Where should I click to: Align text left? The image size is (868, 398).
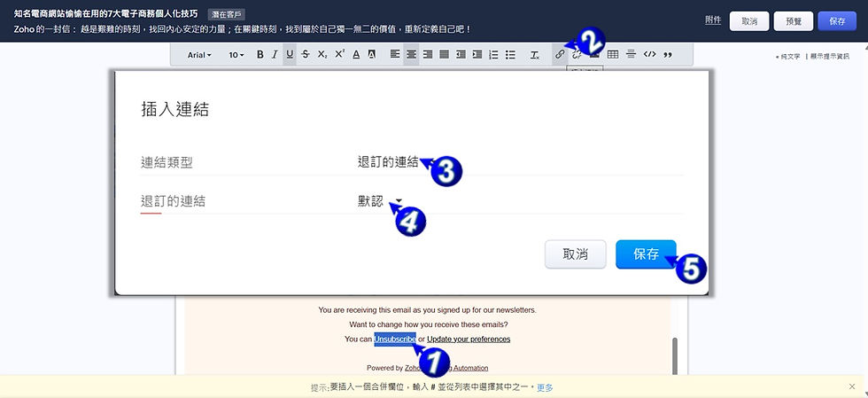pos(395,55)
